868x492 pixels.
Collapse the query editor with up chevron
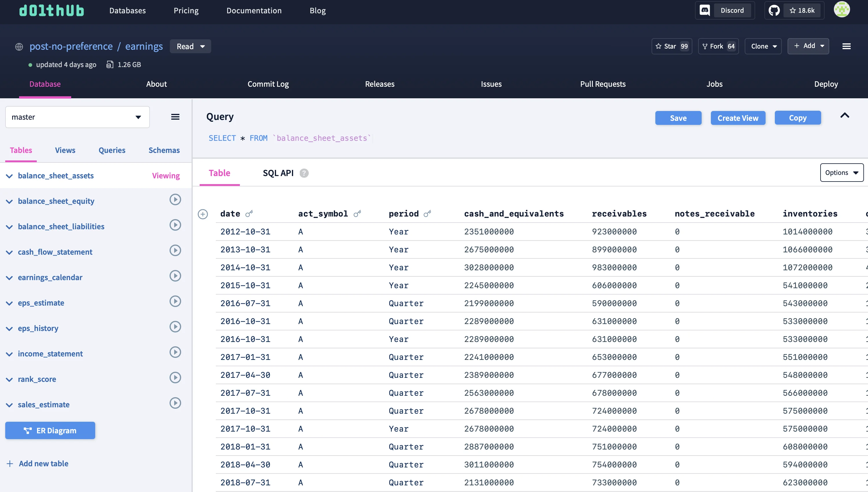coord(844,116)
